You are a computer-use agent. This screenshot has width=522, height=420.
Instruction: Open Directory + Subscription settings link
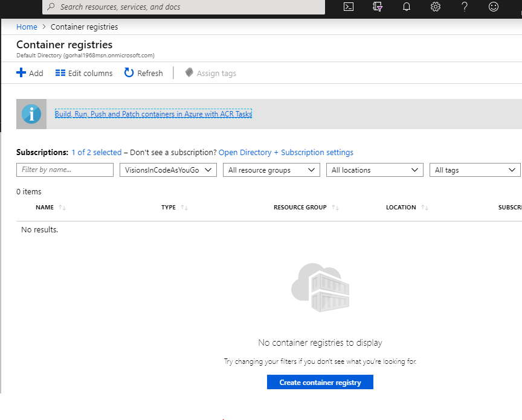(286, 153)
